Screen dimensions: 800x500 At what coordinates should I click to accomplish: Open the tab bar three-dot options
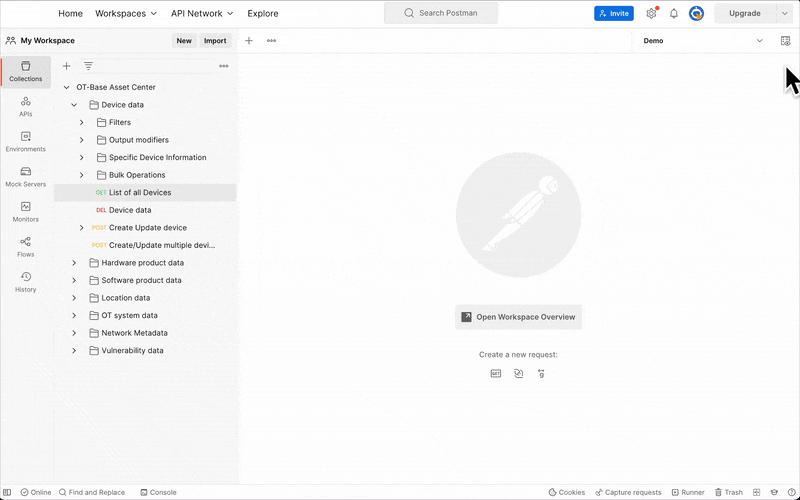tap(271, 40)
